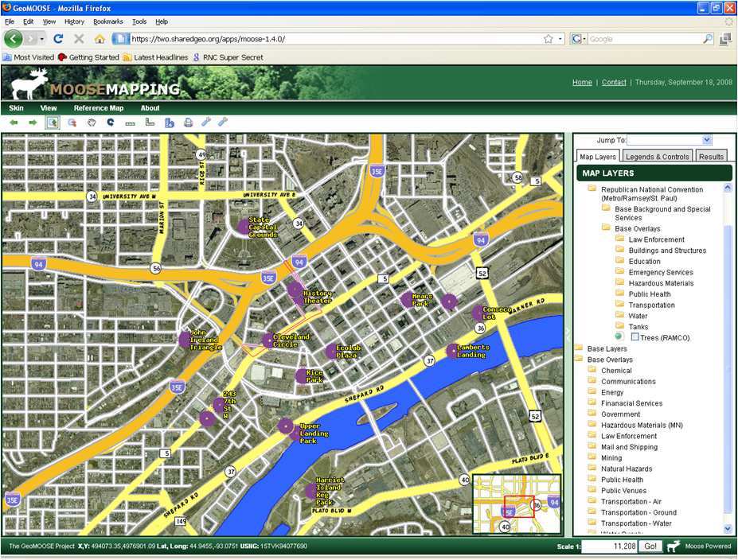Click the purple Ecolab Plaza marker

[332, 351]
